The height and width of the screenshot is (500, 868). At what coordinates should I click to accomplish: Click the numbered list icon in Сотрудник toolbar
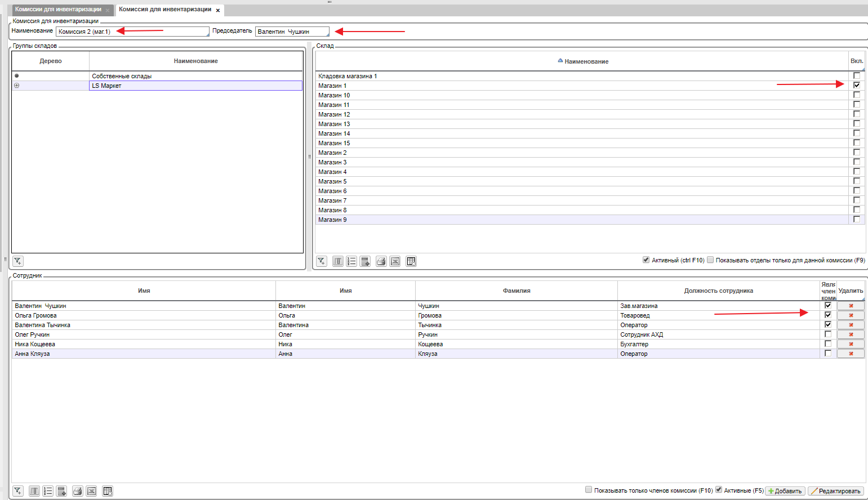tap(48, 491)
